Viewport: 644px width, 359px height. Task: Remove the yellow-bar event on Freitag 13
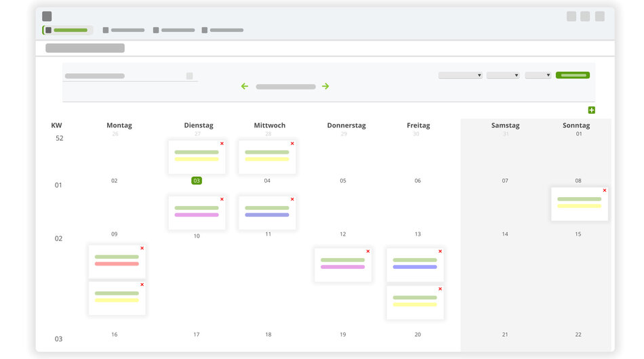click(440, 289)
